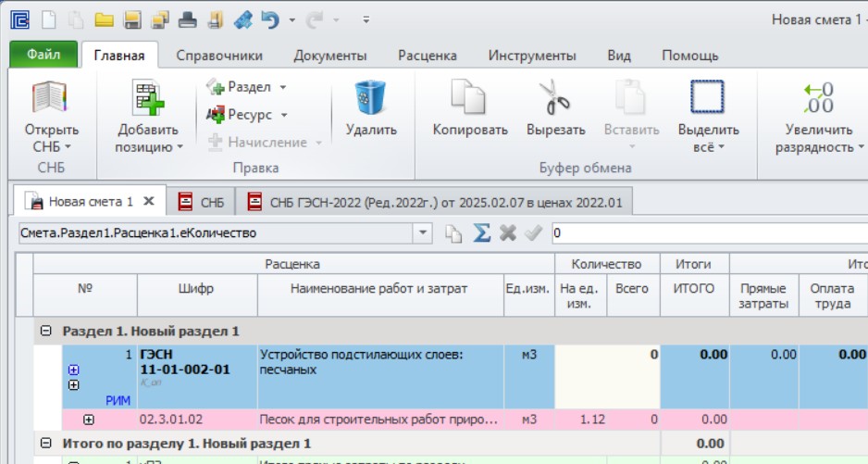This screenshot has height=464, width=868.
Task: Open the cell address combo box dropdown
Action: tap(422, 232)
